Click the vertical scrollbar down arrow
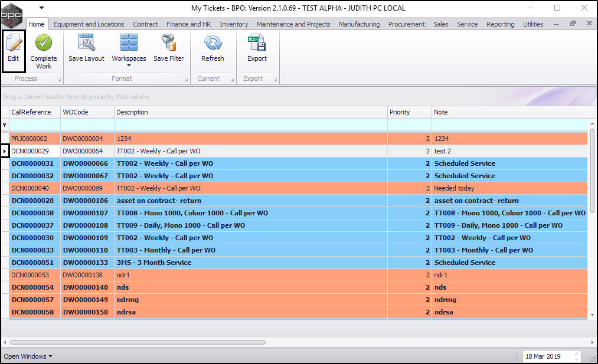Screen dimensions: 598x364 592,315
